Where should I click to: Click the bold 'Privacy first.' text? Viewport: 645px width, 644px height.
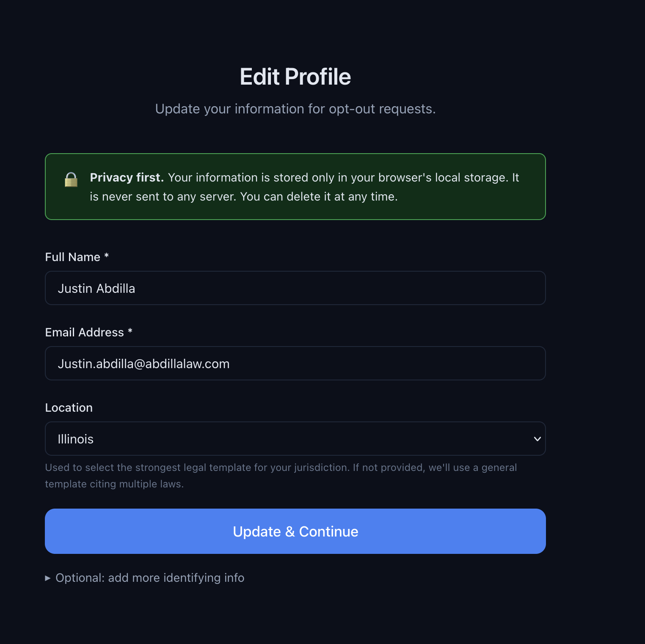(127, 177)
